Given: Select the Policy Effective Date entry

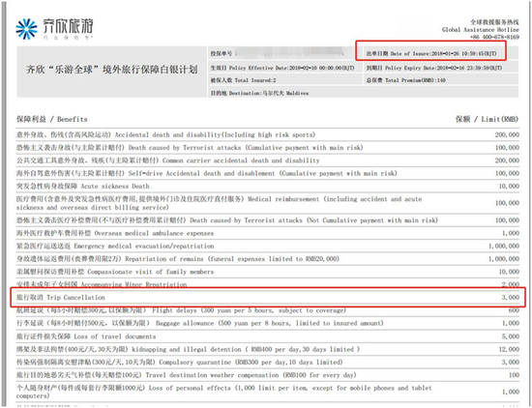Looking at the screenshot, I should [282, 68].
